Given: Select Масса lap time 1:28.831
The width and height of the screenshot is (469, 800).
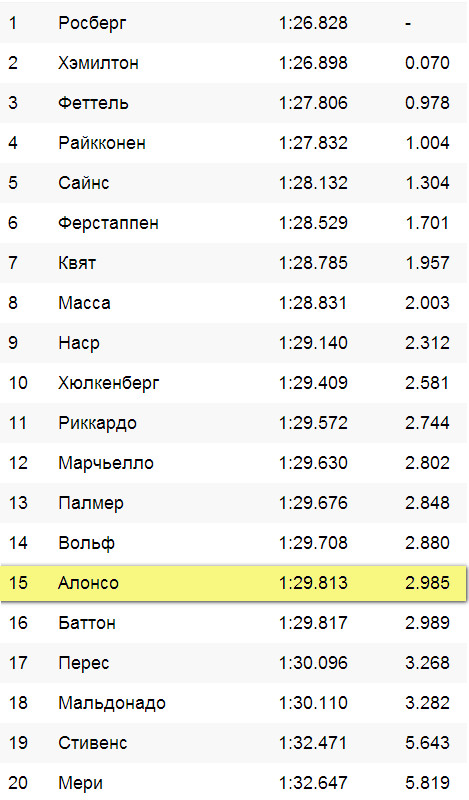Looking at the screenshot, I should tap(313, 303).
